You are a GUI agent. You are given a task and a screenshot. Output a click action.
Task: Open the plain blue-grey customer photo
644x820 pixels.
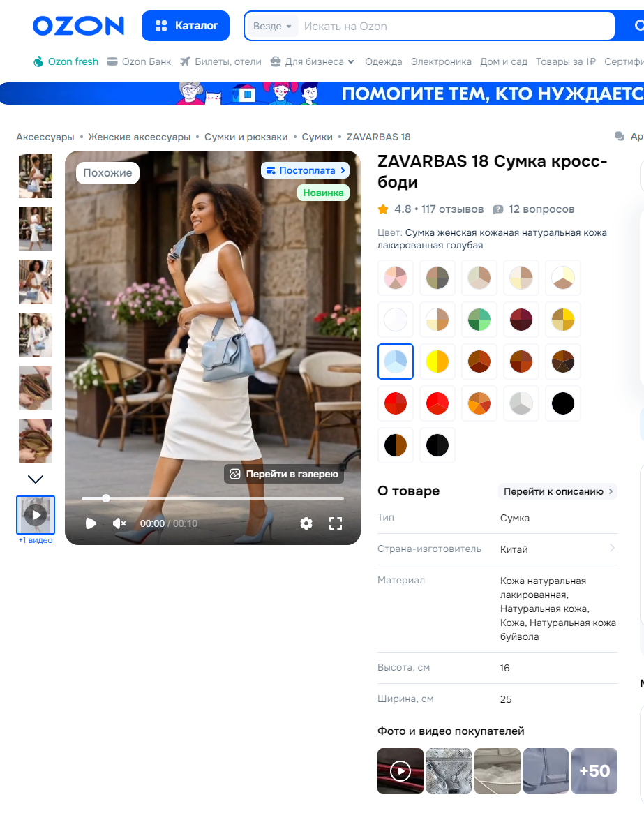click(546, 771)
